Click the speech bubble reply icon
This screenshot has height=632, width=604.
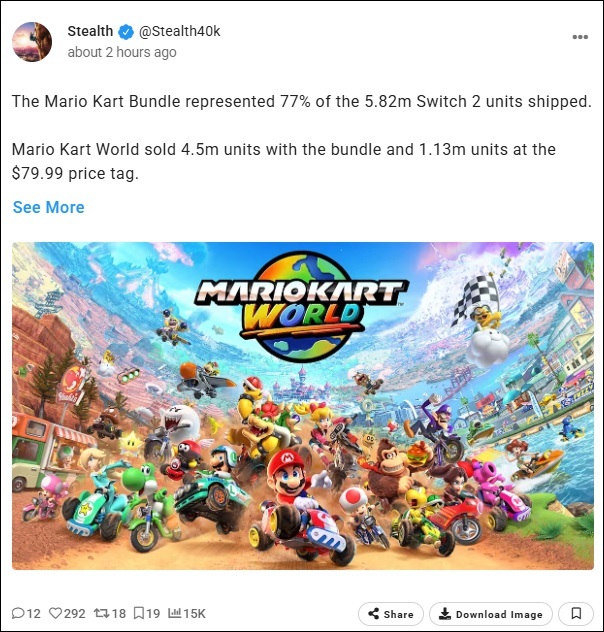pos(18,613)
